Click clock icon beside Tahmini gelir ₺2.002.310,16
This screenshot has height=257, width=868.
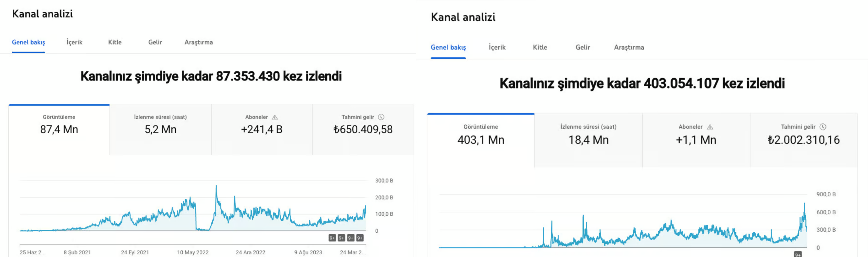[x=823, y=127]
